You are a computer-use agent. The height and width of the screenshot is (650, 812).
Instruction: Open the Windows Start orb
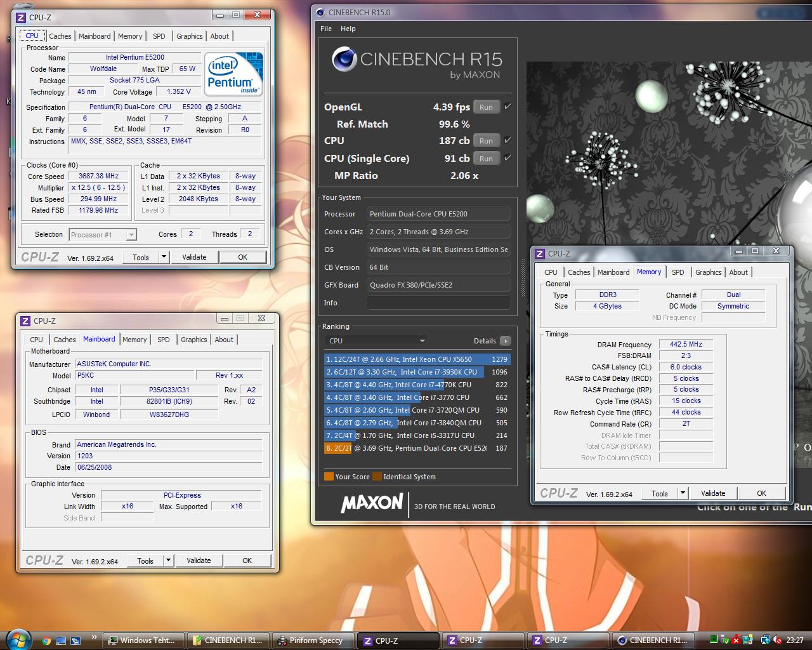[18, 639]
